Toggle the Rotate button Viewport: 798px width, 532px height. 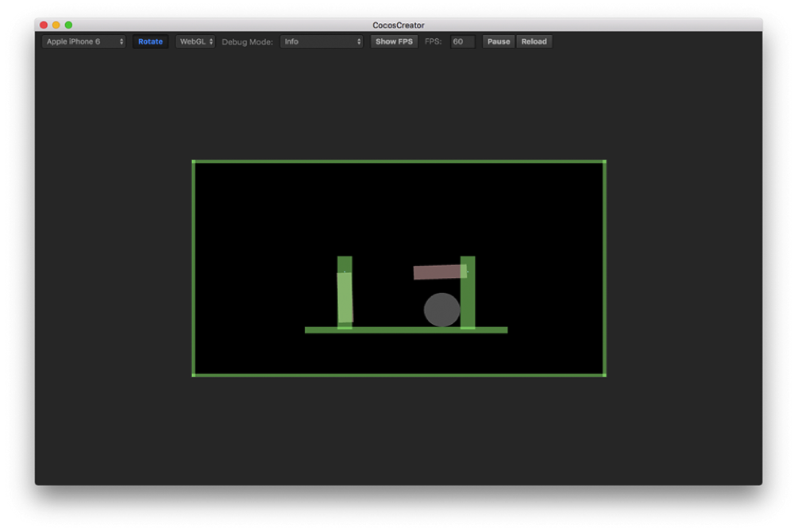pos(150,42)
